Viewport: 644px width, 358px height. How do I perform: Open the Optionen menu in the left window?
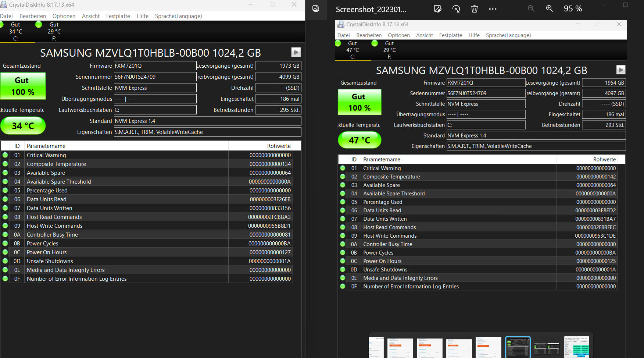(64, 16)
